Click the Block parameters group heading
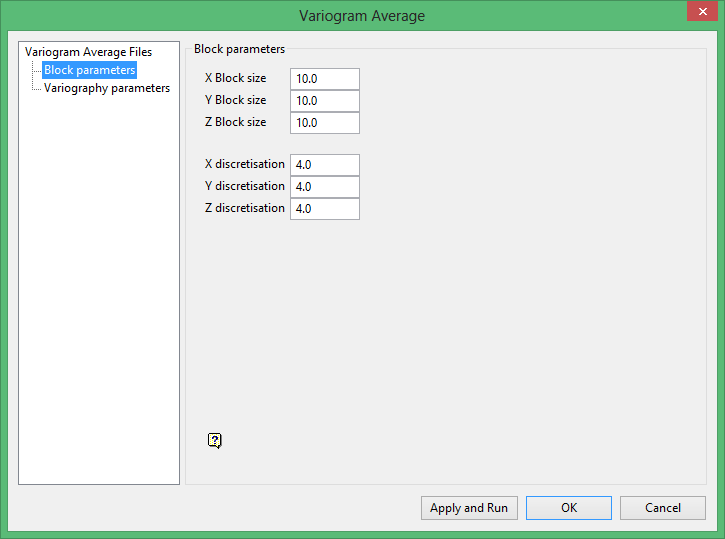Screen dimensions: 725x539 click(239, 49)
